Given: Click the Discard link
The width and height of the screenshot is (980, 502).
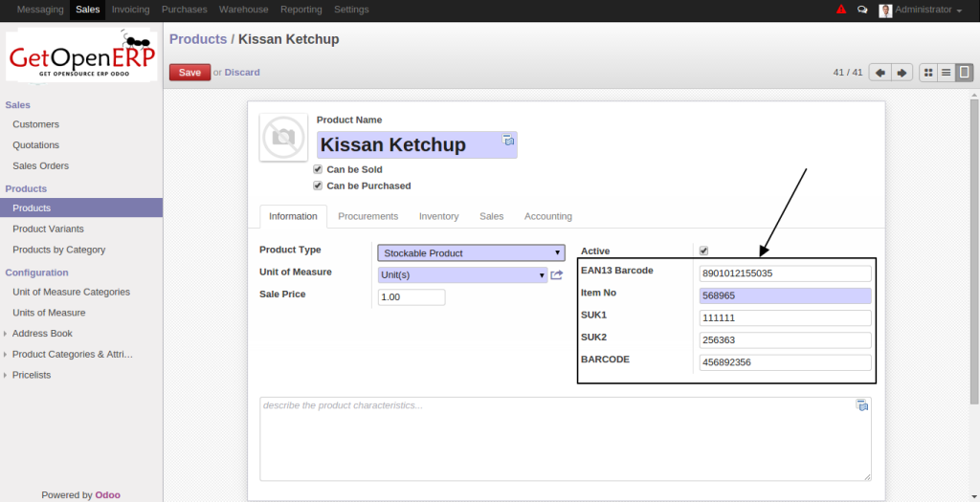Looking at the screenshot, I should pos(242,73).
